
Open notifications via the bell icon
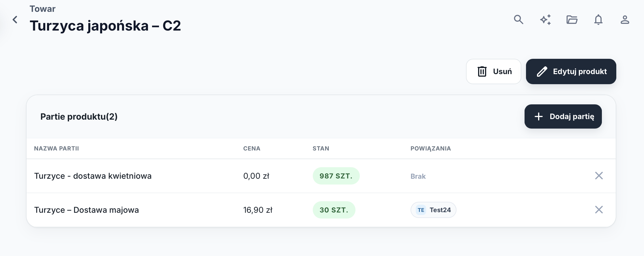pos(598,20)
